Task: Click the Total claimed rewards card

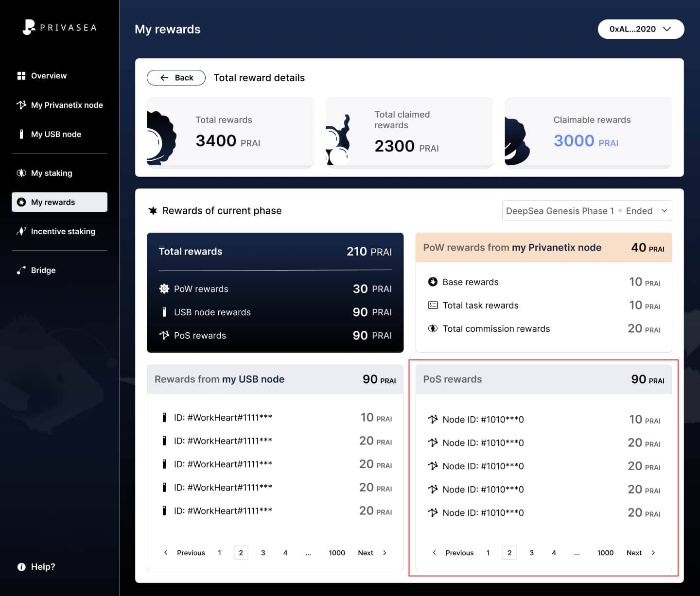Action: [409, 133]
